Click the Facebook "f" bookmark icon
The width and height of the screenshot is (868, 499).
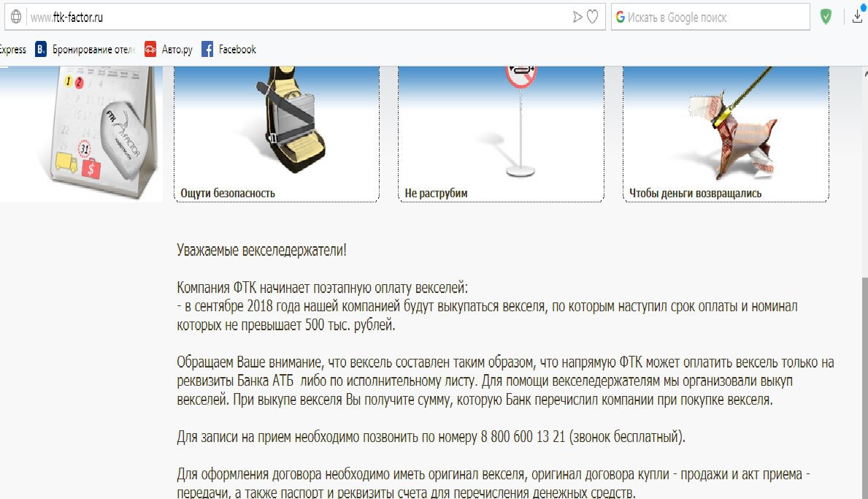point(207,49)
